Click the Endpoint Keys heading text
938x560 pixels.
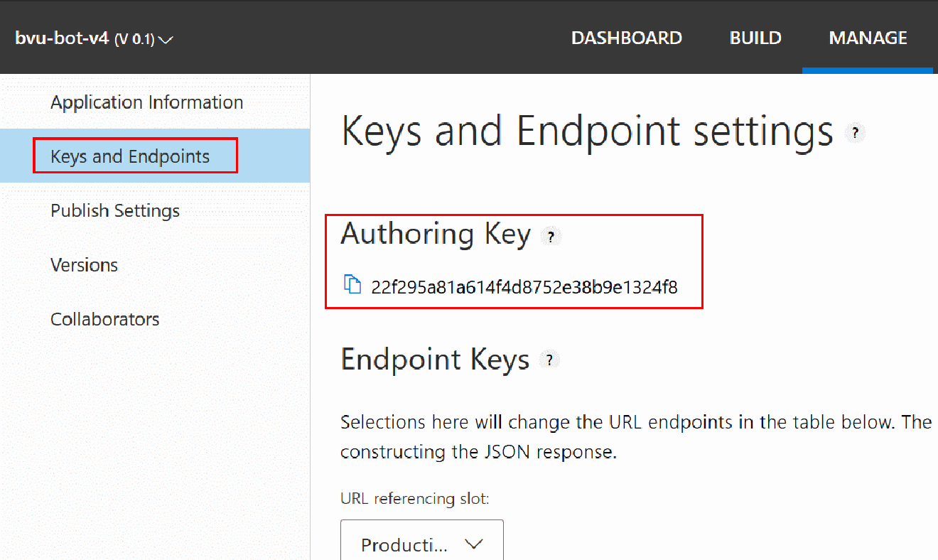(435, 360)
